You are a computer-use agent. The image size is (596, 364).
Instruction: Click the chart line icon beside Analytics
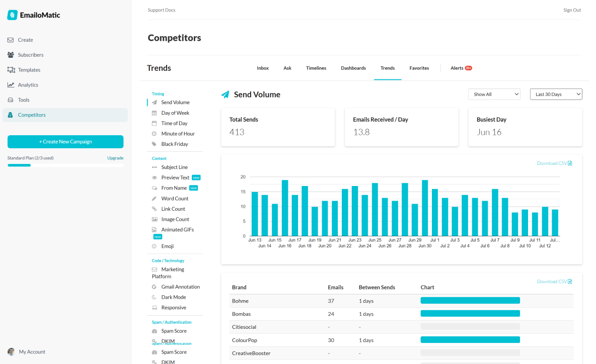(x=11, y=85)
